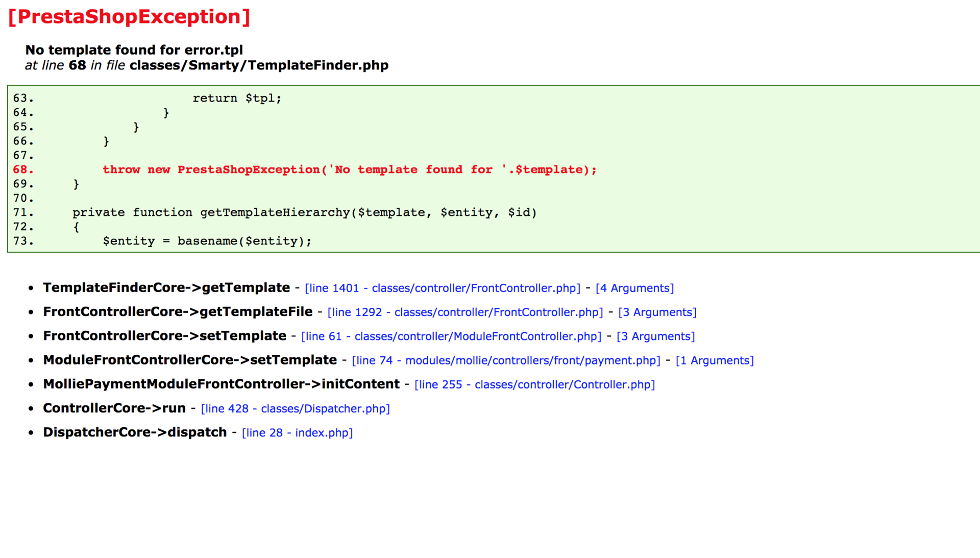Click the PrestaShopException red heading
980x558 pixels.
[x=129, y=17]
